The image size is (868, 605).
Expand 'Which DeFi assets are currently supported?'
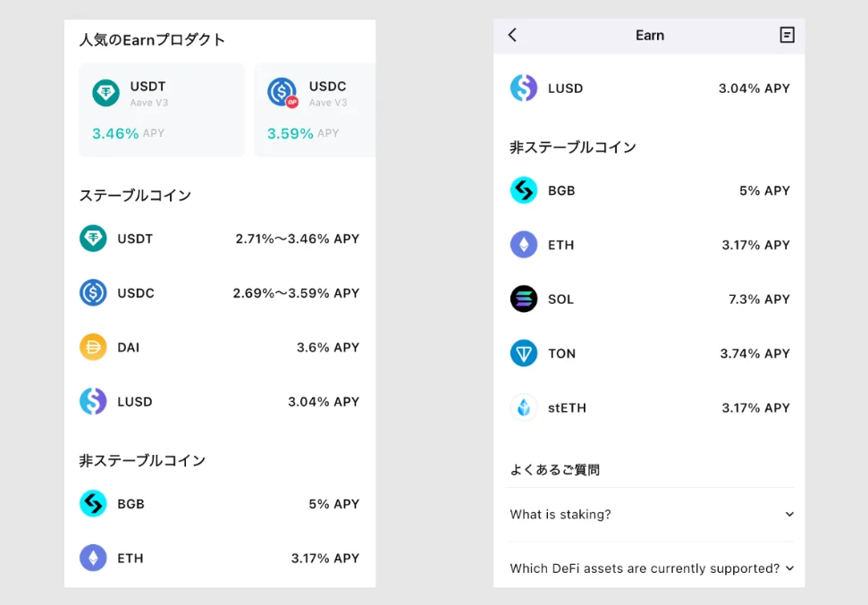point(650,568)
